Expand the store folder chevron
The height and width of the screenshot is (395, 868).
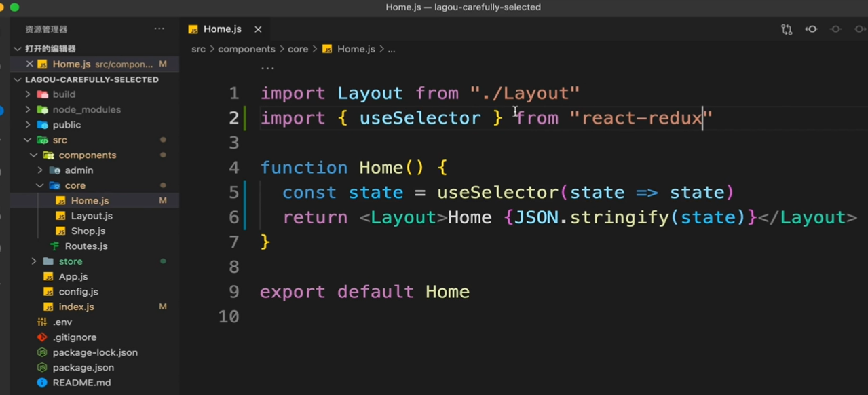click(34, 261)
